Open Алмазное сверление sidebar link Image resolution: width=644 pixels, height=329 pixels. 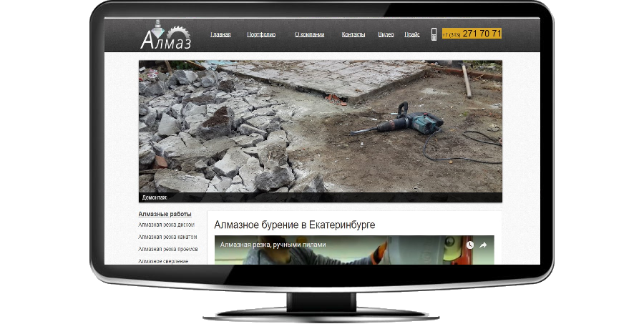tap(164, 261)
